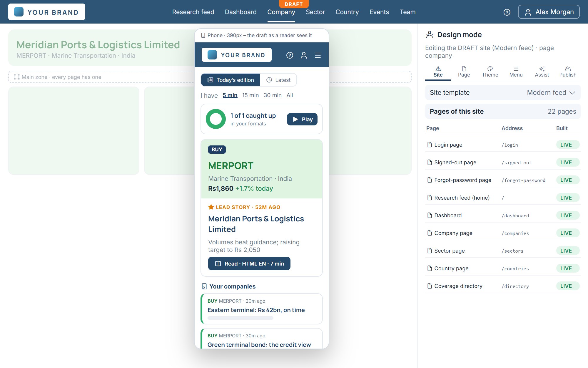Expand the Site template Modern feed dropdown
Viewport: 588px width, 368px height.
(503, 92)
